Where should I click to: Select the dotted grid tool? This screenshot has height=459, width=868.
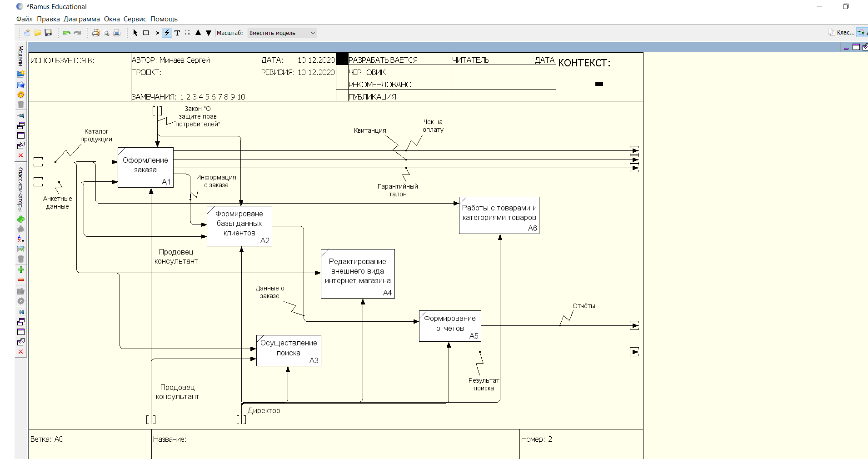click(188, 33)
